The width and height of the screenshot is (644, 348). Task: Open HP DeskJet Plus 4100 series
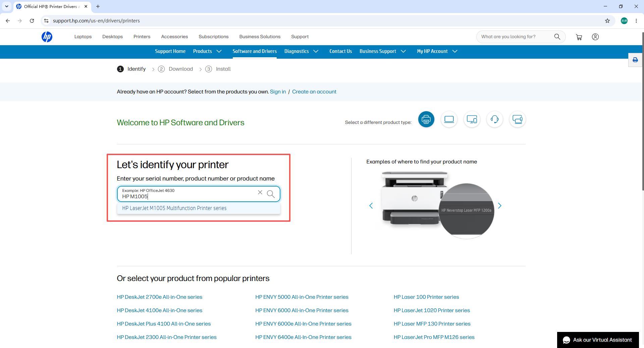pyautogui.click(x=164, y=324)
